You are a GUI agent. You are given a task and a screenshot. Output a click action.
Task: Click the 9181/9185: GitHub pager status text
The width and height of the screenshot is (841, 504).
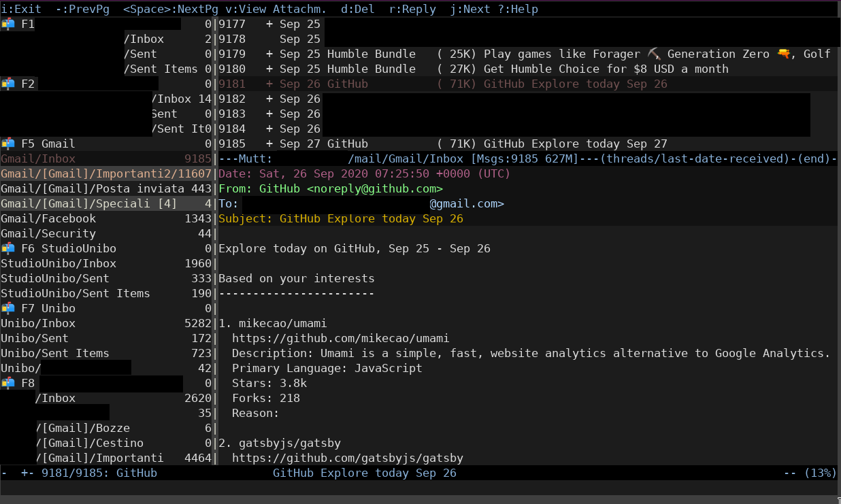click(99, 473)
